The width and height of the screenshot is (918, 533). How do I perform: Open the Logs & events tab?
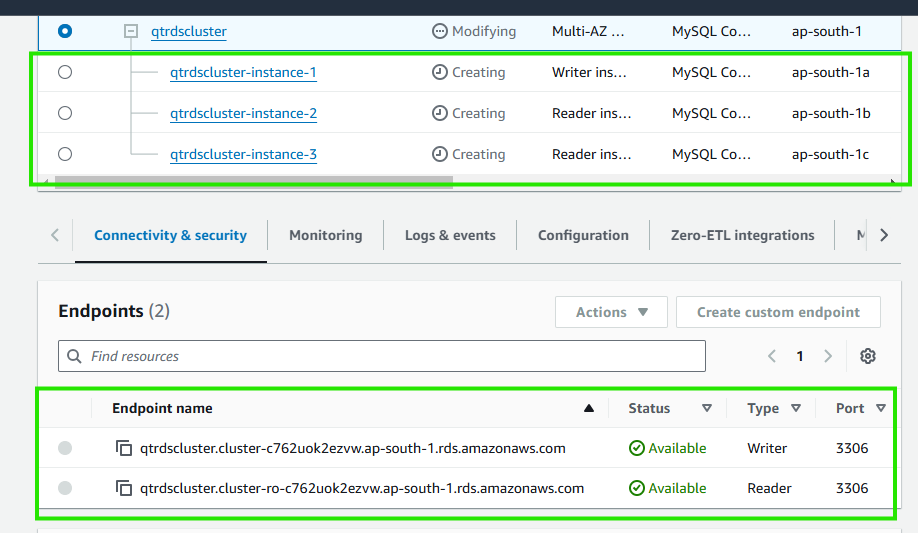(450, 235)
